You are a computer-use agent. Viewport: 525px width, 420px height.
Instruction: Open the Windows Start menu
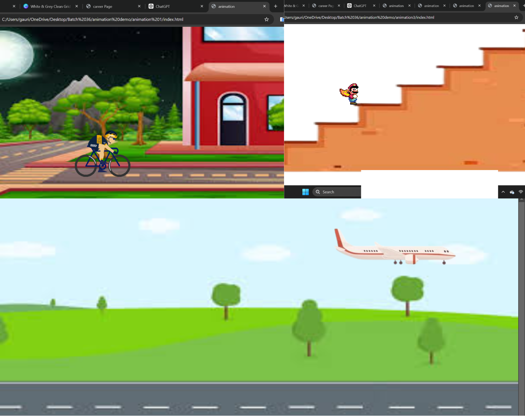(306, 192)
